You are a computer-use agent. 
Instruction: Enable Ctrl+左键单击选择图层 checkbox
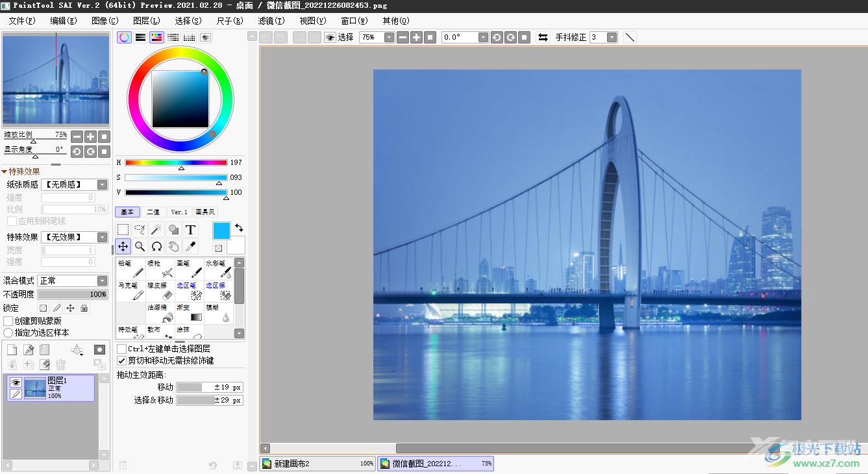[121, 349]
